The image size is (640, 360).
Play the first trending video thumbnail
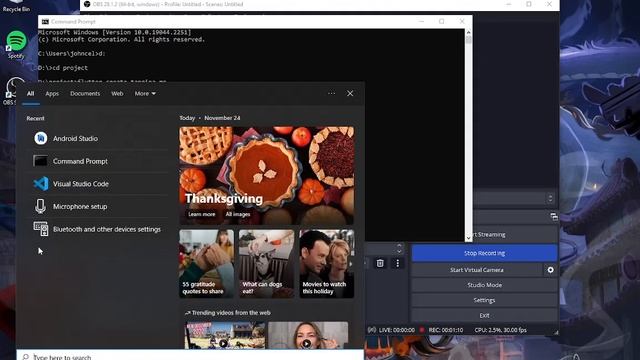click(x=225, y=335)
